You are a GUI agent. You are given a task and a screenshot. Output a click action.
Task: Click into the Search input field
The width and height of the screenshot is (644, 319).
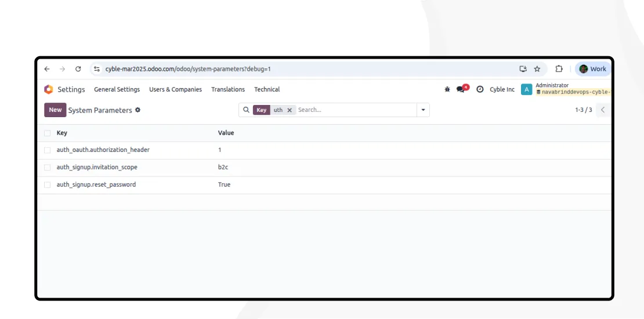tap(354, 110)
